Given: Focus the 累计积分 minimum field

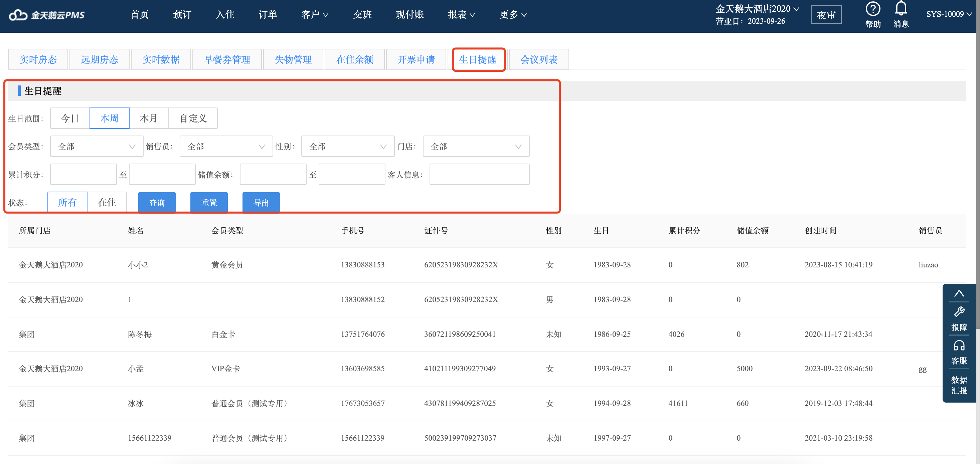Looking at the screenshot, I should click(x=83, y=174).
